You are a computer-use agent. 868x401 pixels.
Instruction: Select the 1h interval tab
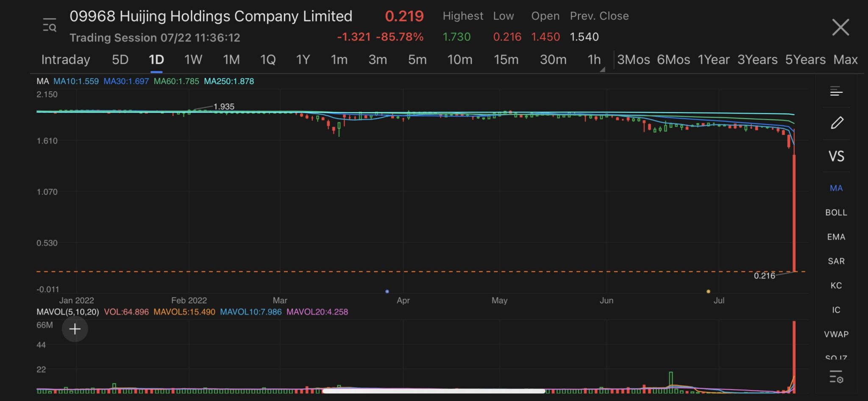pos(594,60)
